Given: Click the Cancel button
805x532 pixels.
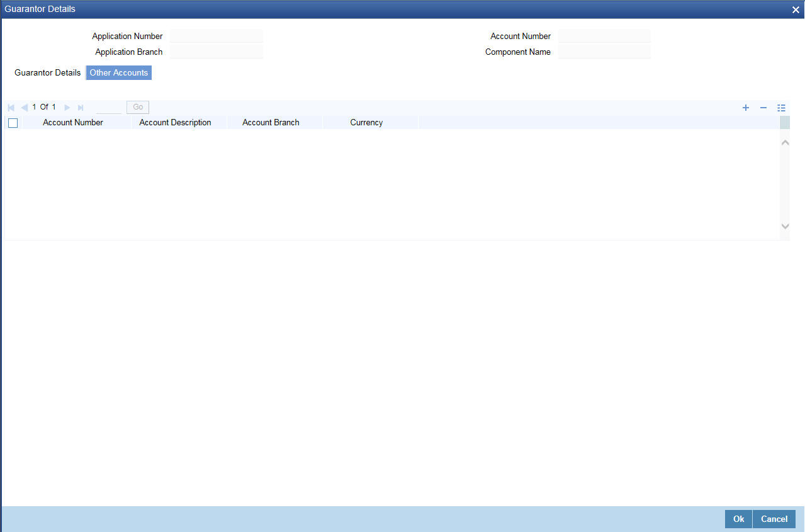Looking at the screenshot, I should pos(774,519).
